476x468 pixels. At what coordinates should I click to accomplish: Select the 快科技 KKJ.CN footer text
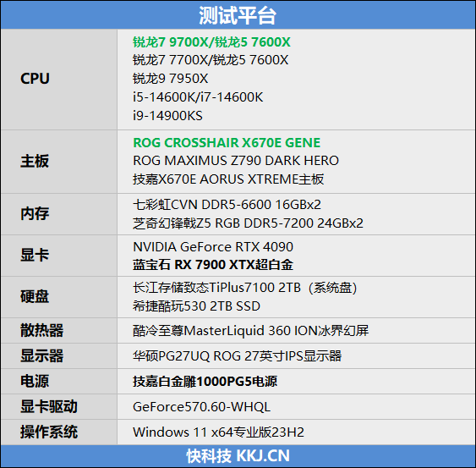coord(238,456)
